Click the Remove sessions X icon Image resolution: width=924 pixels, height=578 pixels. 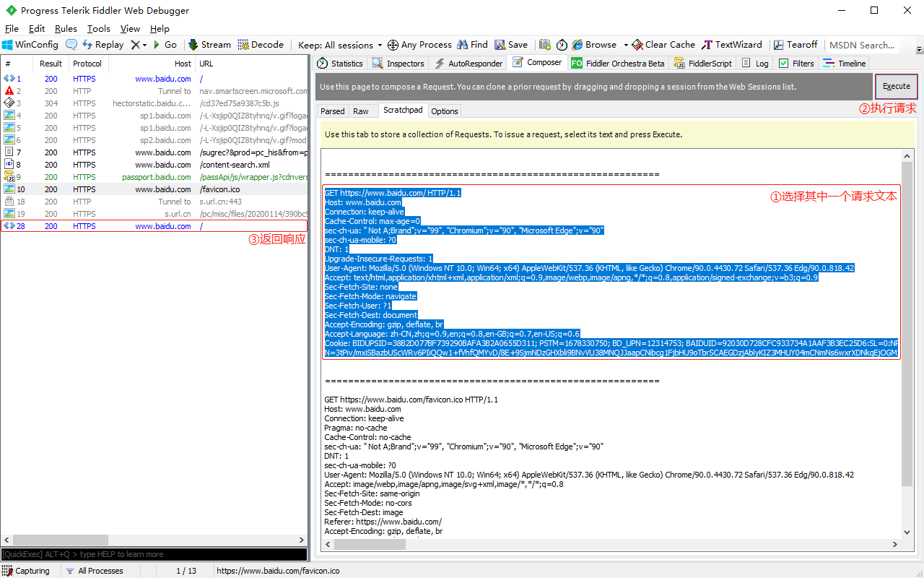135,45
